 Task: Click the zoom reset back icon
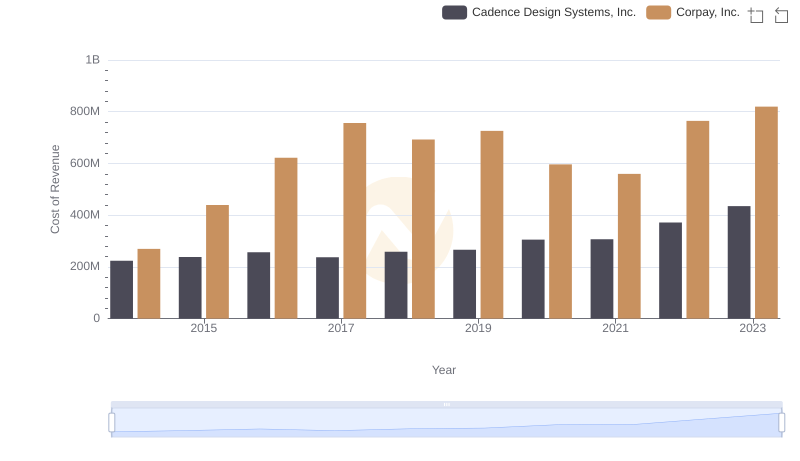click(x=781, y=15)
